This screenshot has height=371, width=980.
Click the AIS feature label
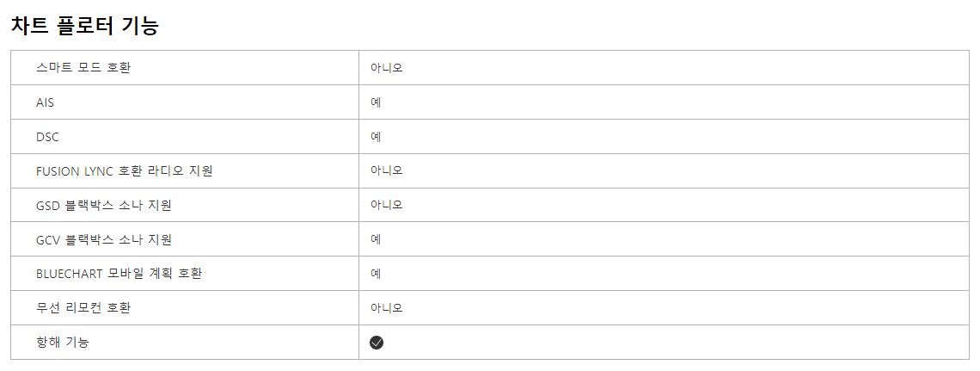point(45,102)
